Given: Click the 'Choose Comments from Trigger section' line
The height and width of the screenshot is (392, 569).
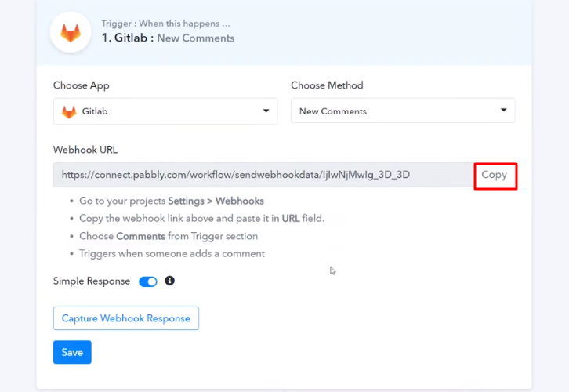Looking at the screenshot, I should tap(169, 236).
